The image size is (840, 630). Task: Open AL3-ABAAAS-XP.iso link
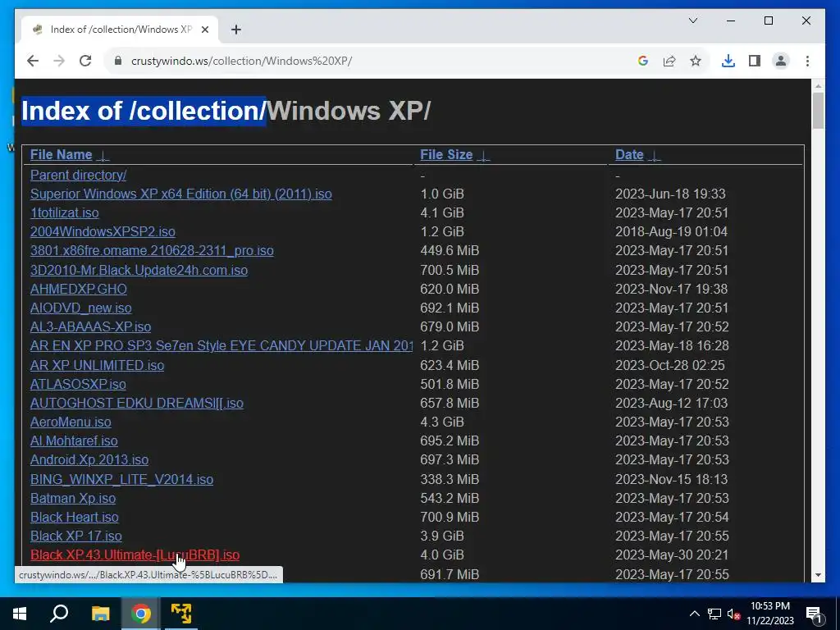pyautogui.click(x=90, y=326)
